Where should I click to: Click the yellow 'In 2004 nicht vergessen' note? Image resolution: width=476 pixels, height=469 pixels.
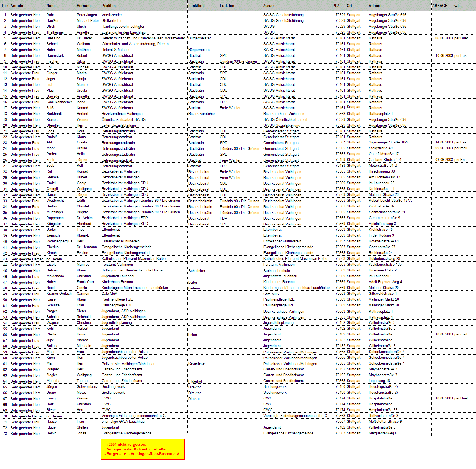(143, 449)
